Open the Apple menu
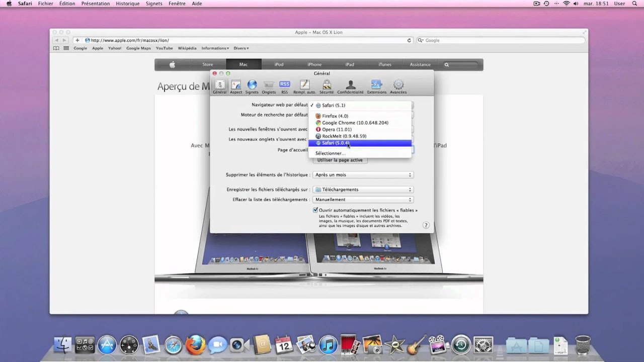This screenshot has height=362, width=644. point(9,4)
